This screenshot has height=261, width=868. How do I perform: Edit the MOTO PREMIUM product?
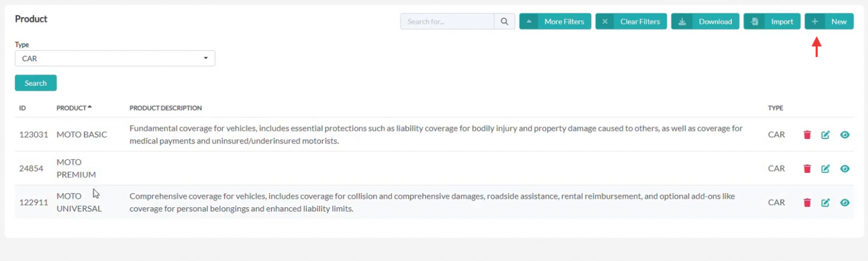click(826, 168)
